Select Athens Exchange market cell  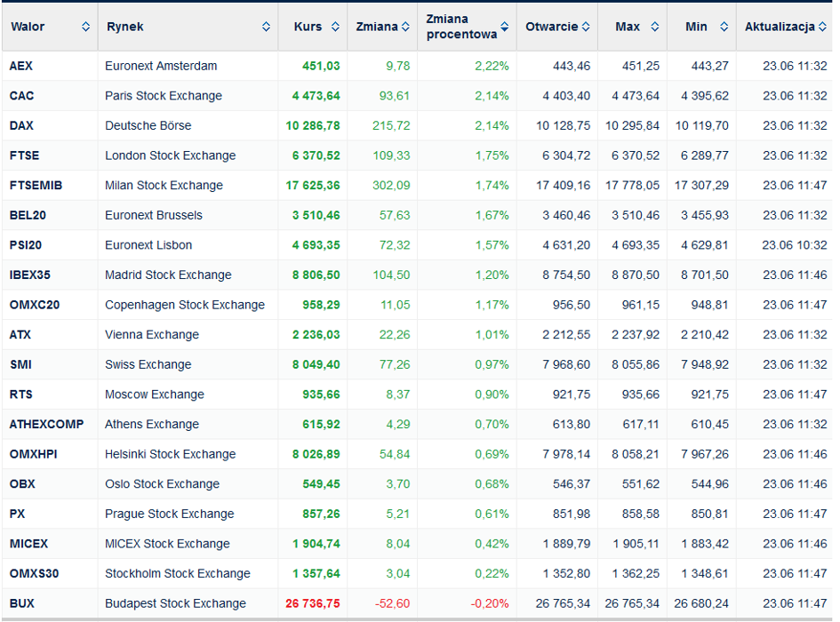click(188, 425)
